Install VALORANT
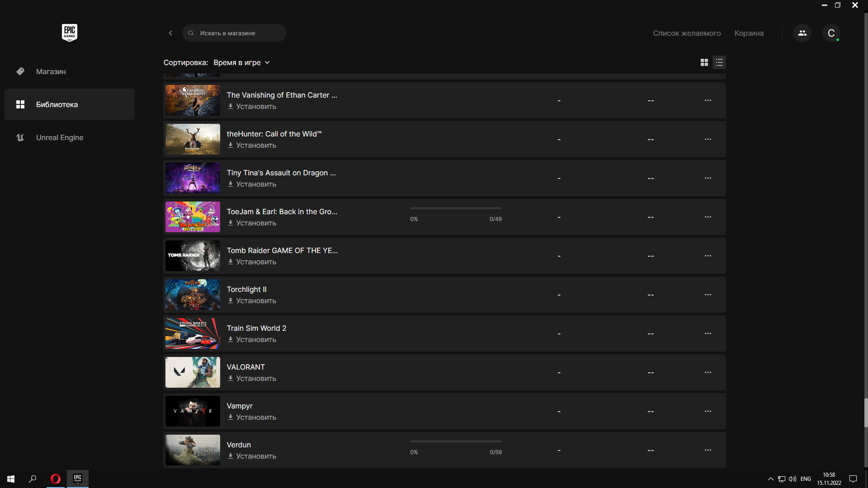 click(x=252, y=379)
